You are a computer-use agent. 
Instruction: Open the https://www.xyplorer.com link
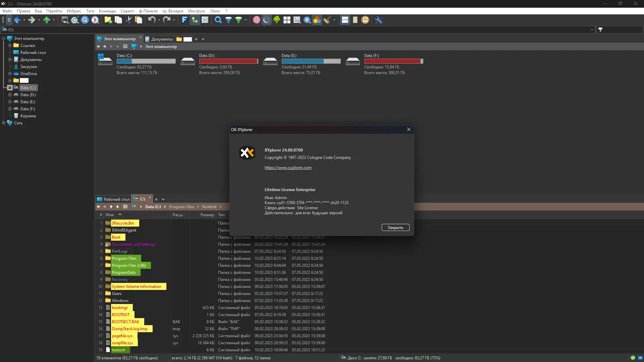pyautogui.click(x=288, y=168)
